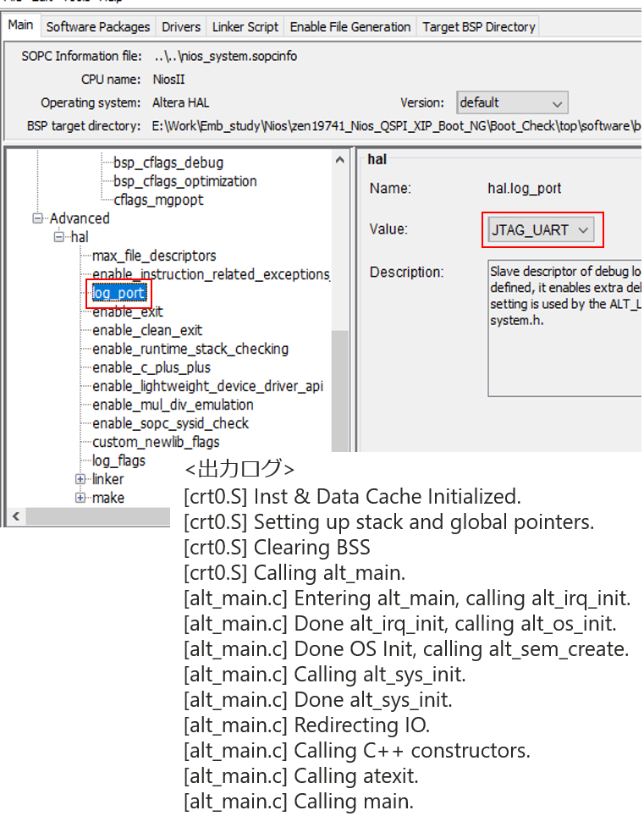Click the BSP target directory path
Screen dimensions: 644x827
coord(397,126)
